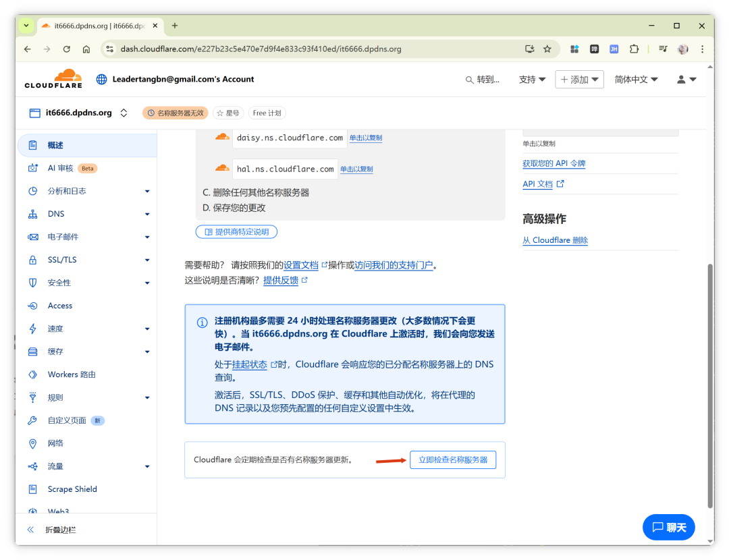The height and width of the screenshot is (560, 729).
Task: Expand the SSL/TLS sidebar section
Action: [146, 260]
